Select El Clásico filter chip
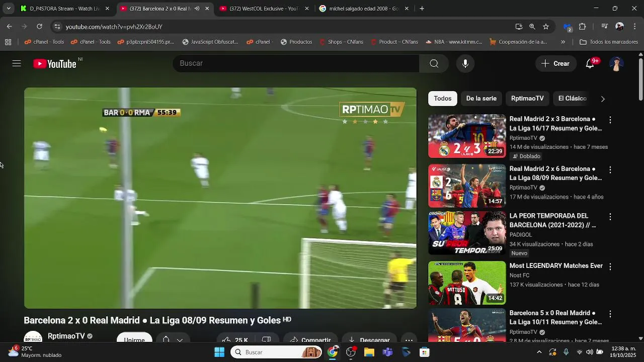Screen dimensions: 644x362 (x=573, y=99)
